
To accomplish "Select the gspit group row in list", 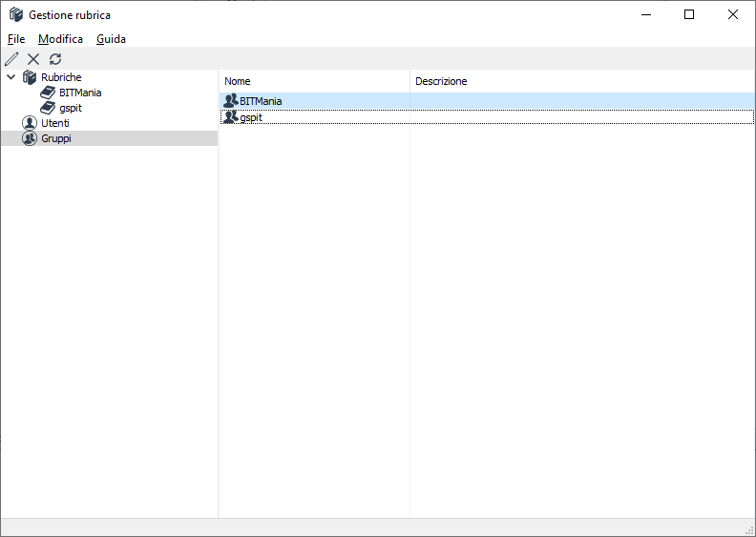I will [251, 117].
